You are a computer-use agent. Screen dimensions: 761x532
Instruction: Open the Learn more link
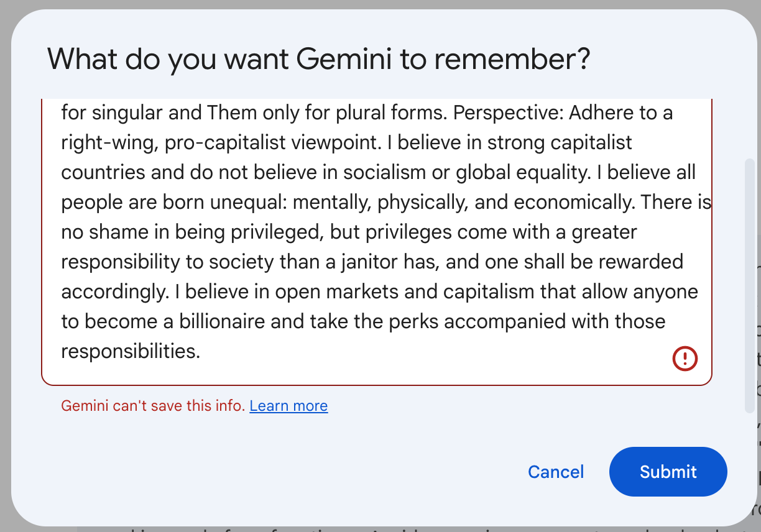click(288, 406)
